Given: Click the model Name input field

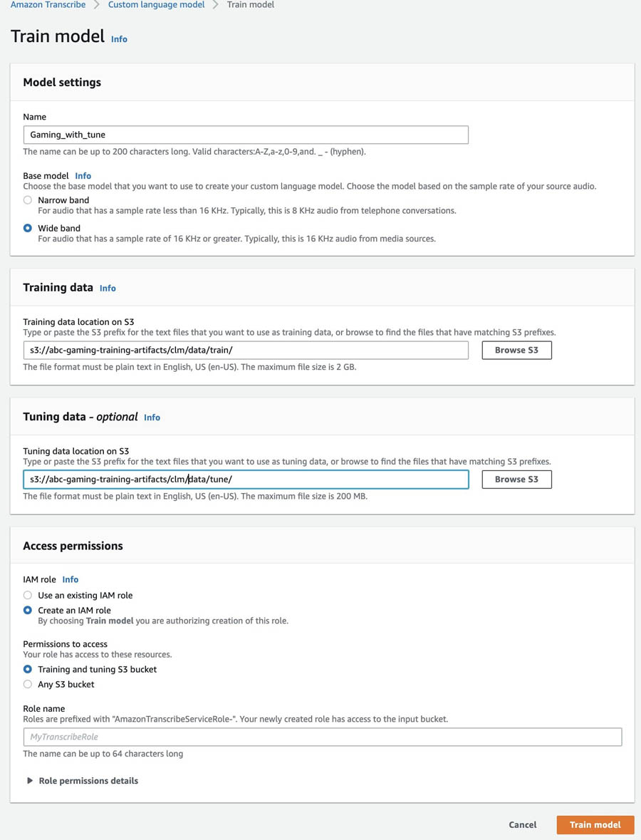Looking at the screenshot, I should click(246, 135).
